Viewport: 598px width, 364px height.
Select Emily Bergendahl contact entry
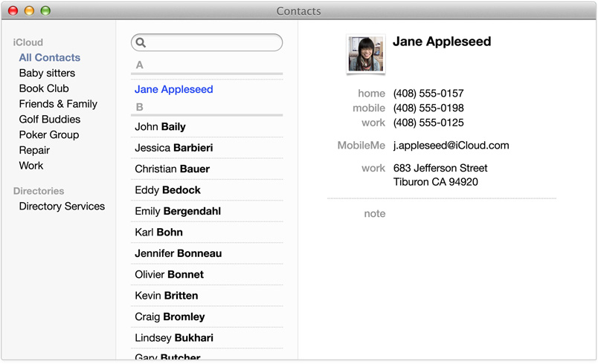pyautogui.click(x=178, y=211)
